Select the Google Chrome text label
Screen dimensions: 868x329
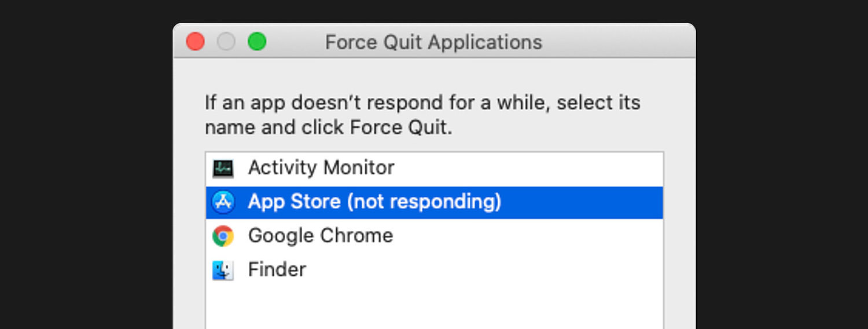click(321, 236)
